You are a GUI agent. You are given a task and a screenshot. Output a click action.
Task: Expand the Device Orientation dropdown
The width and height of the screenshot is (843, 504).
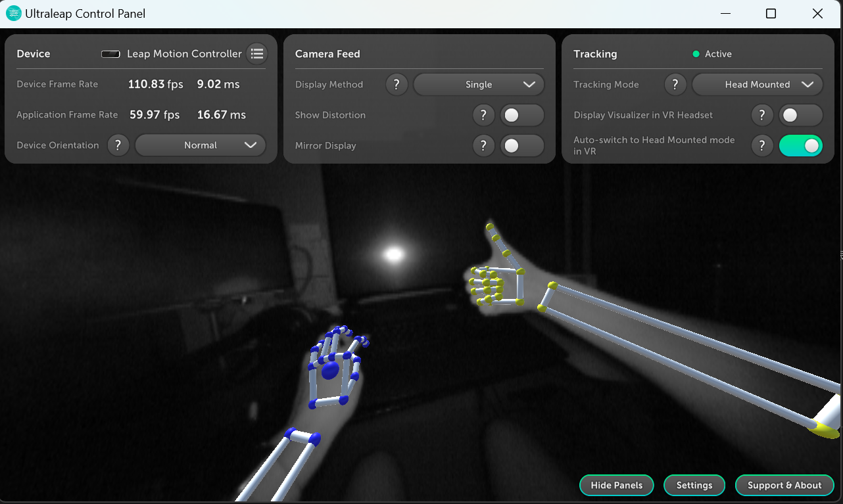coord(201,145)
